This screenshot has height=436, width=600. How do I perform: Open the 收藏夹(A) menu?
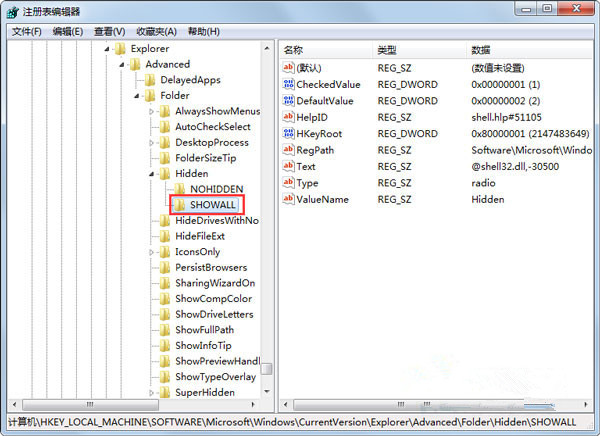click(156, 31)
